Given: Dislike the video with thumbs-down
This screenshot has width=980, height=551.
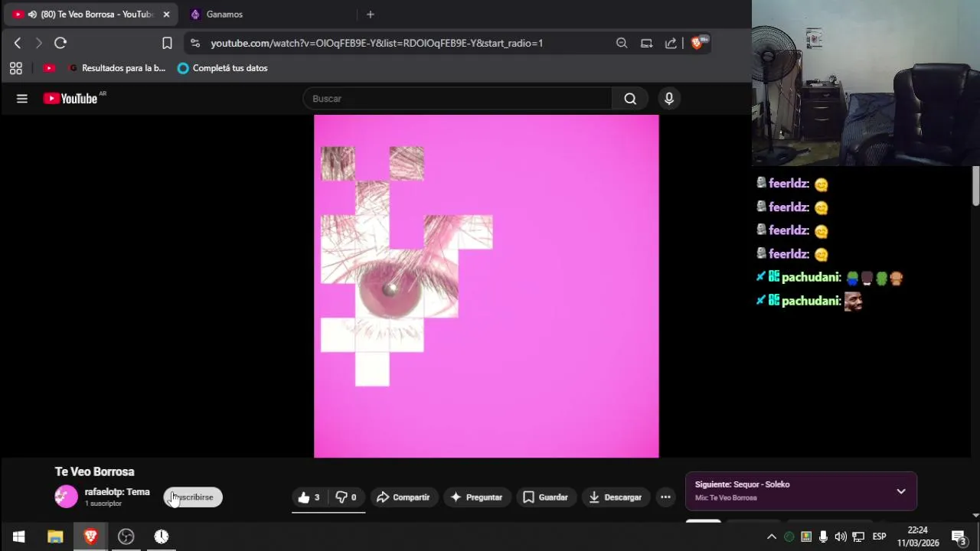Looking at the screenshot, I should click(x=347, y=497).
